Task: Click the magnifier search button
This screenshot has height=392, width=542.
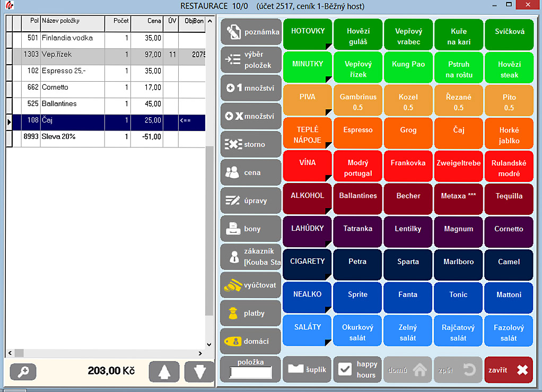Action: [23, 371]
